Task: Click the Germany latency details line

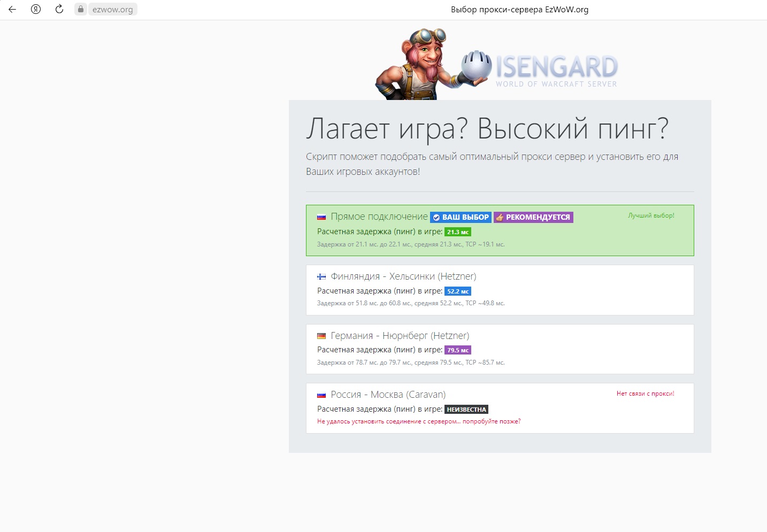Action: pos(411,363)
